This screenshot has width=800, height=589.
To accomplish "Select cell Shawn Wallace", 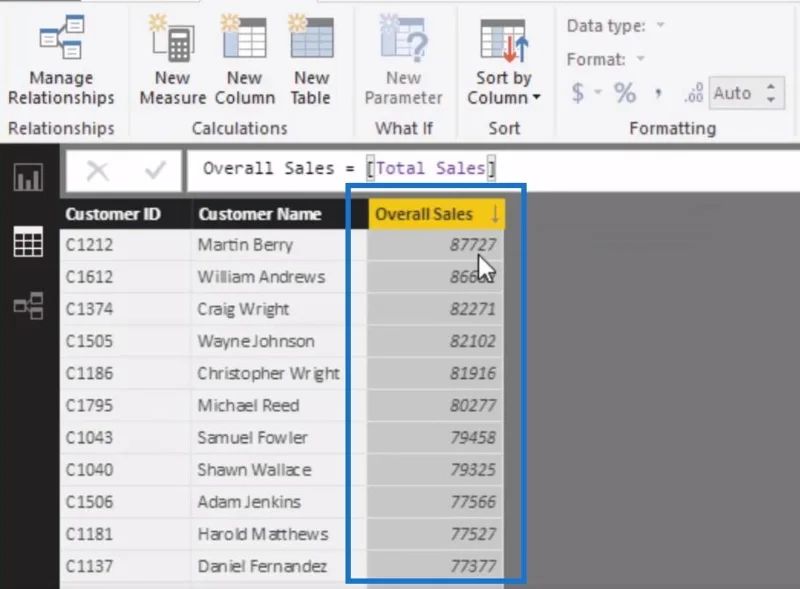I will 280,470.
